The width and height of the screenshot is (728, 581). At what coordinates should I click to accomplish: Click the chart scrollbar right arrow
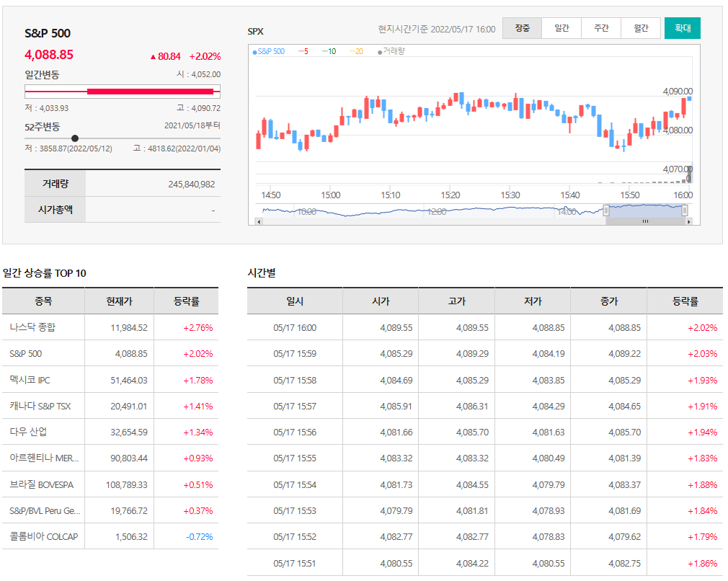tap(689, 222)
